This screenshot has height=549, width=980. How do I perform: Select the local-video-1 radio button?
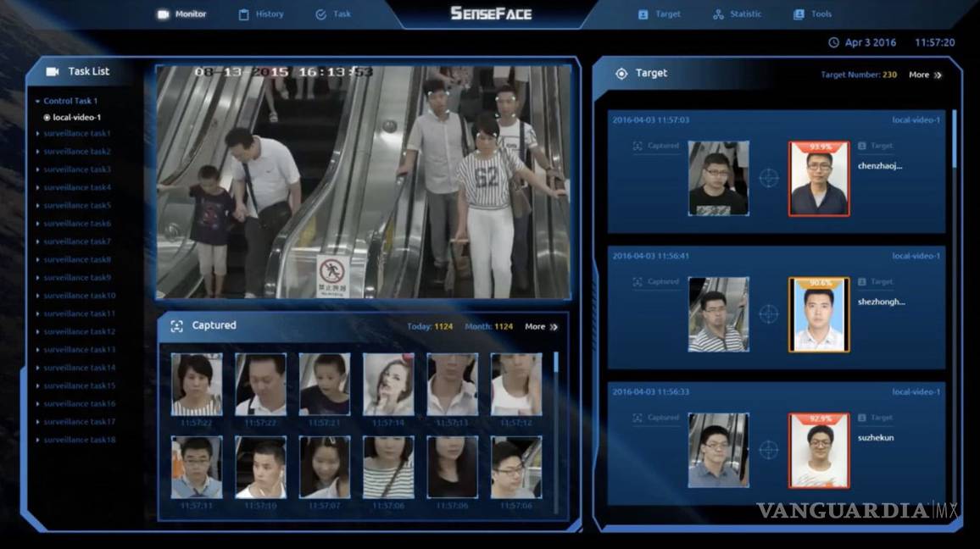[x=47, y=118]
